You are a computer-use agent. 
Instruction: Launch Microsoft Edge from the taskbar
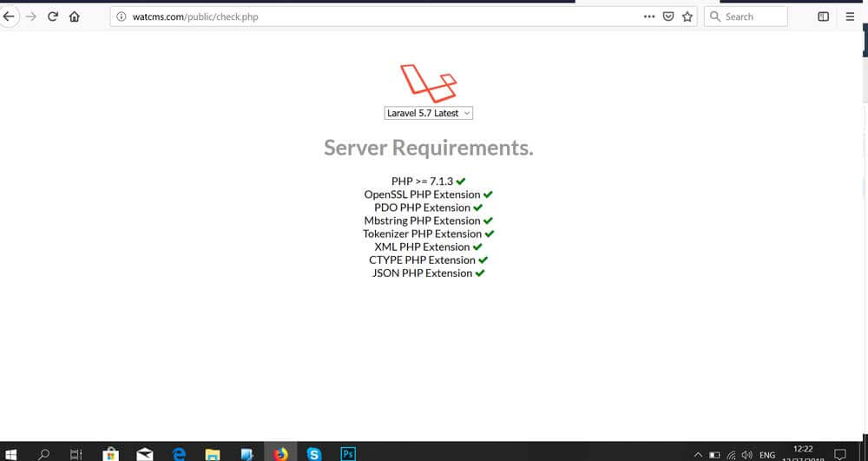pos(179,454)
